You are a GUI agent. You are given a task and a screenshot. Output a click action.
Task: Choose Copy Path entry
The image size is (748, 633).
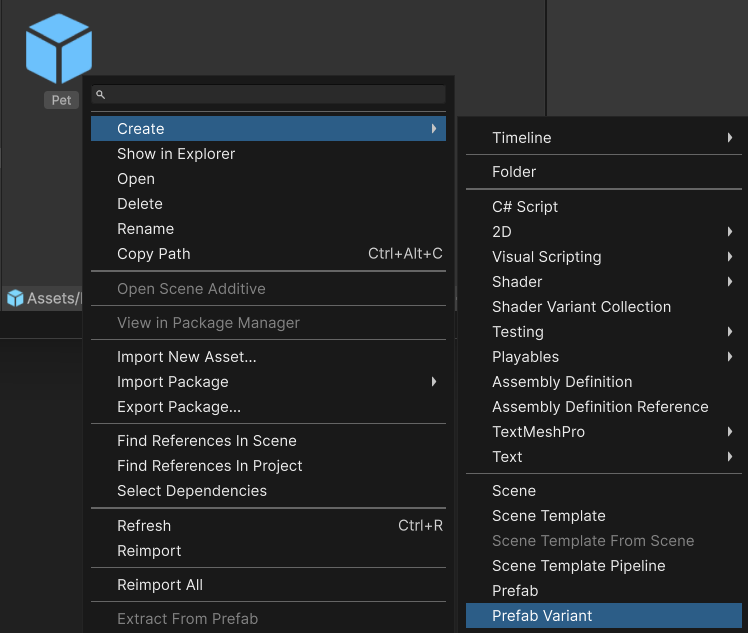tap(268, 254)
